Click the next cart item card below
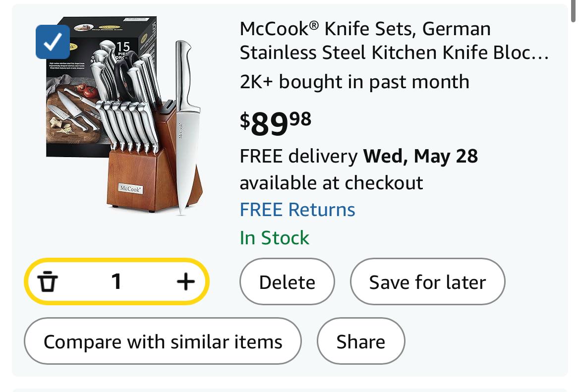 290,389
